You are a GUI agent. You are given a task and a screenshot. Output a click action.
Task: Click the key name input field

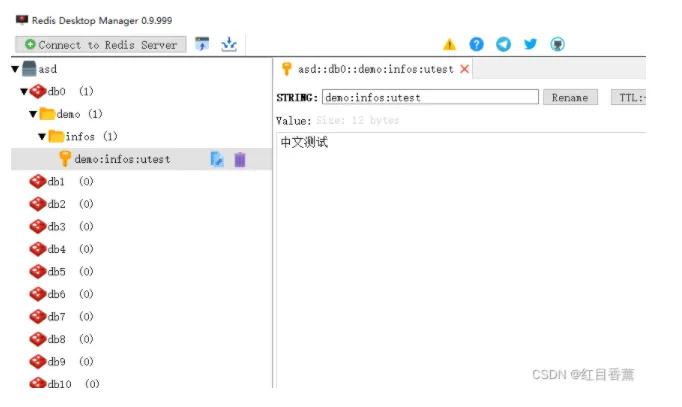point(430,97)
